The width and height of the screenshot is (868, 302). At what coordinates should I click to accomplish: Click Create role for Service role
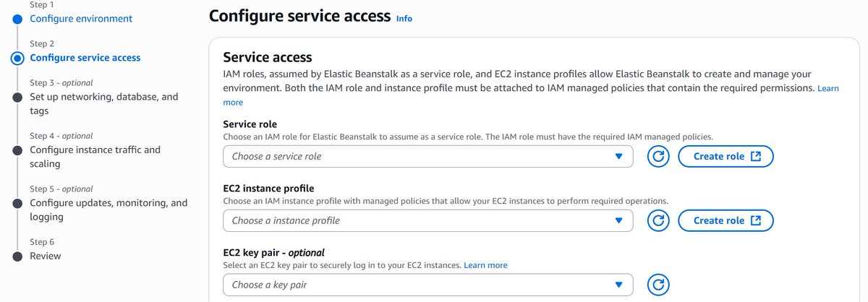(726, 157)
